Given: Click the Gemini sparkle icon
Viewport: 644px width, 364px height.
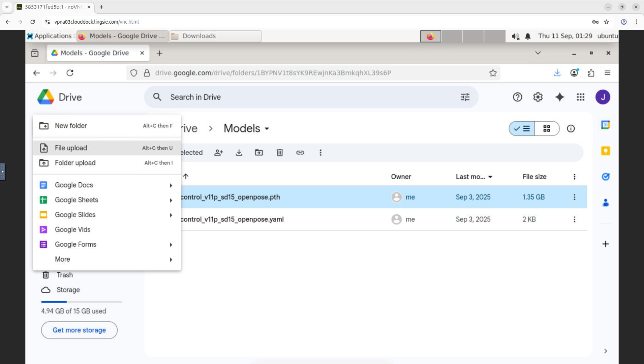Looking at the screenshot, I should [560, 97].
